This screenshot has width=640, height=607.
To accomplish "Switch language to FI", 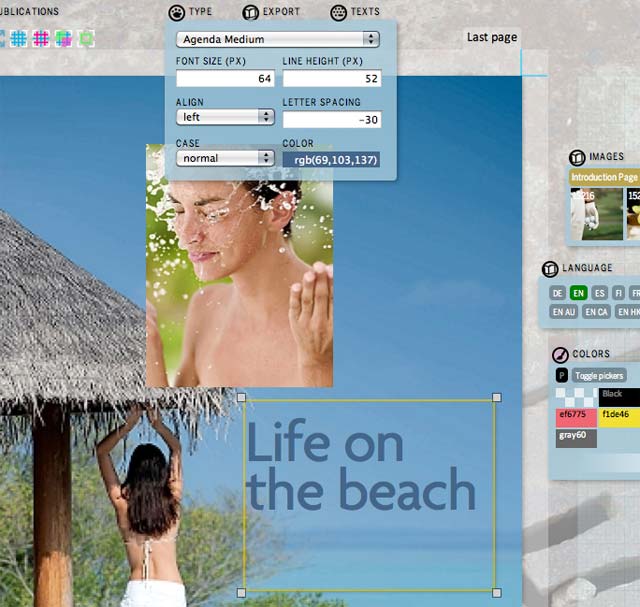I will pos(619,293).
